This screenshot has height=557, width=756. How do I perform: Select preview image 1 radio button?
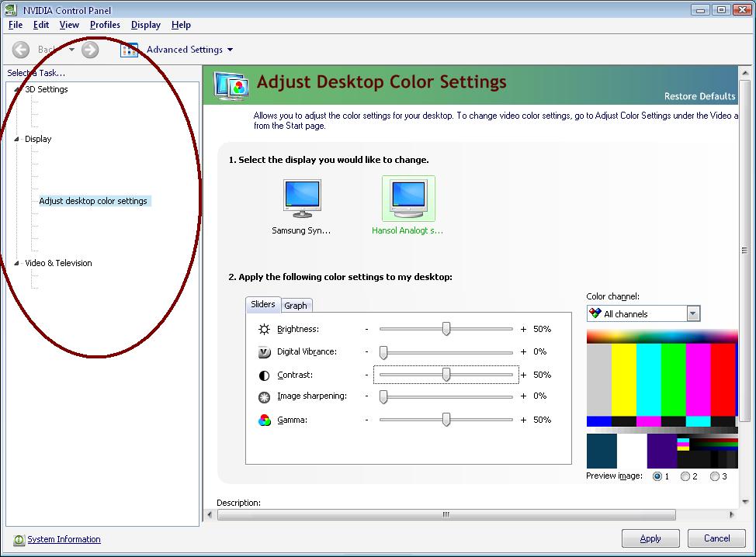(x=657, y=476)
